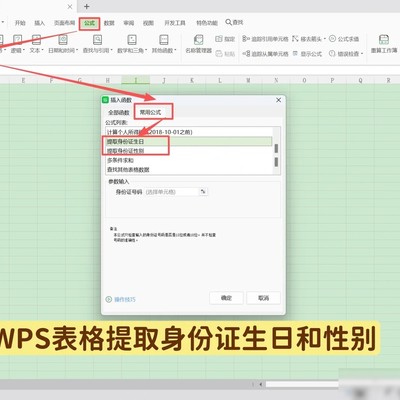Select the 公式 ribbon tab

(x=89, y=23)
